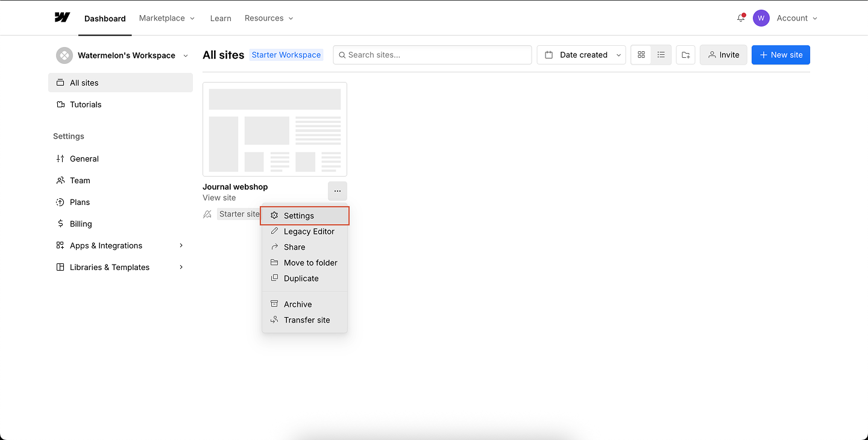Image resolution: width=868 pixels, height=440 pixels.
Task: Open the Resources dropdown menu
Action: pos(269,18)
